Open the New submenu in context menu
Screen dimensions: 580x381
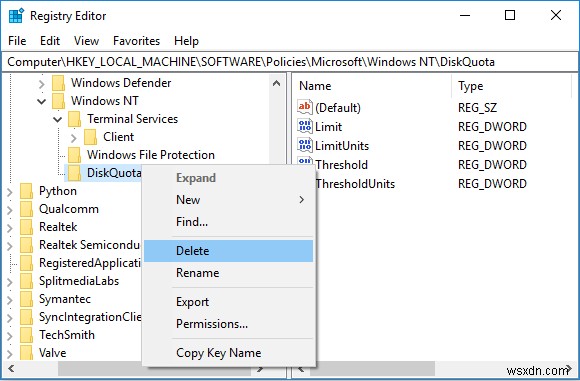(228, 200)
